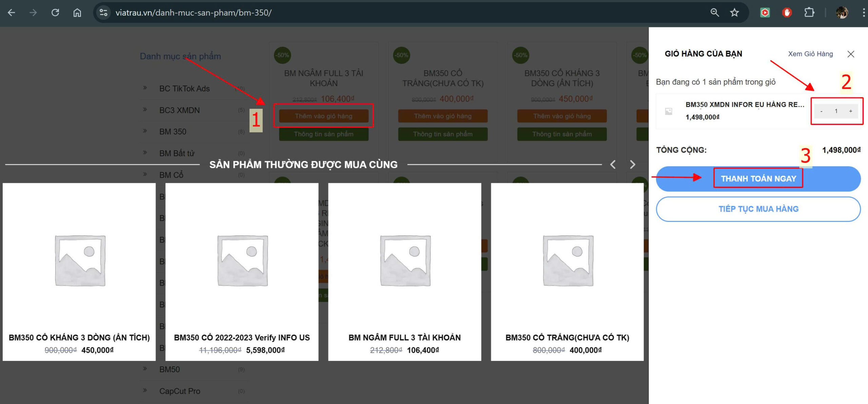Bookmark this page with star icon
868x404 pixels.
(x=734, y=13)
